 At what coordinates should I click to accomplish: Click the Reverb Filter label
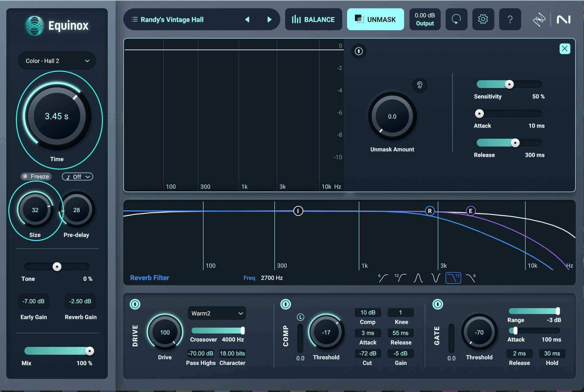[x=149, y=278]
